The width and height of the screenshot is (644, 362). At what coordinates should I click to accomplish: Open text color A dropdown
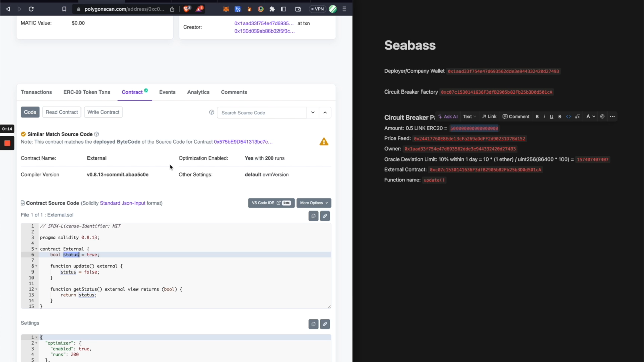[591, 116]
